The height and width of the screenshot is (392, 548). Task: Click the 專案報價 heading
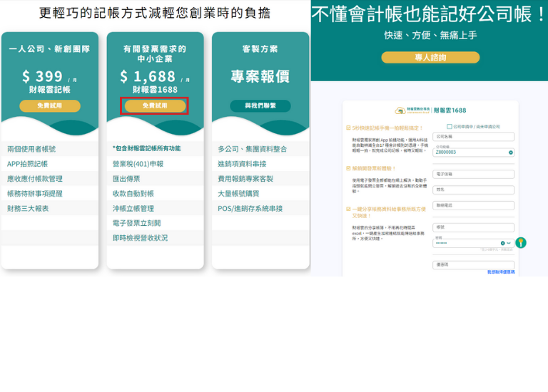pos(260,76)
